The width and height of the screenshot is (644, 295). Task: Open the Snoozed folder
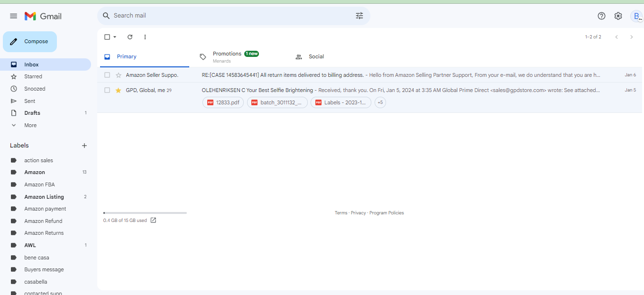[x=46, y=89]
